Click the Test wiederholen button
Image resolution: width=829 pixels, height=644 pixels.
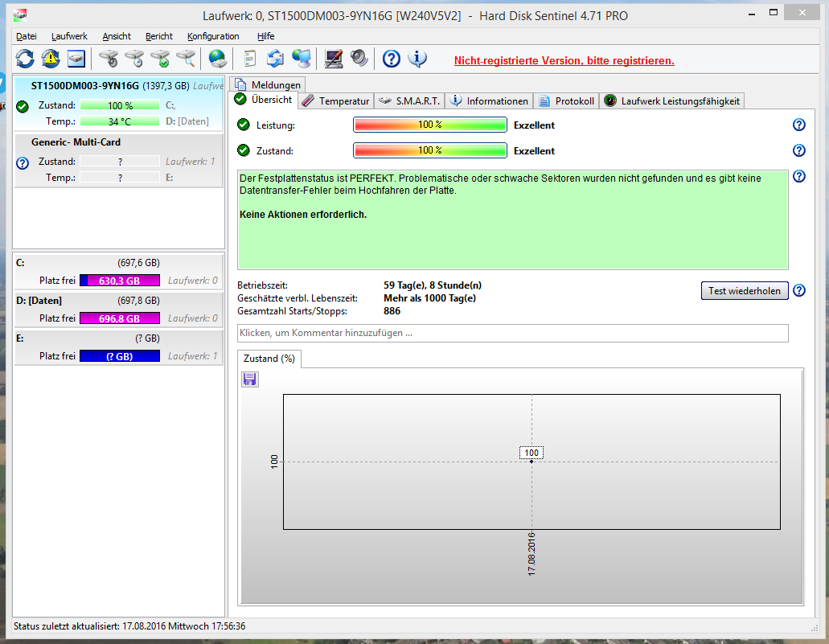coord(745,291)
